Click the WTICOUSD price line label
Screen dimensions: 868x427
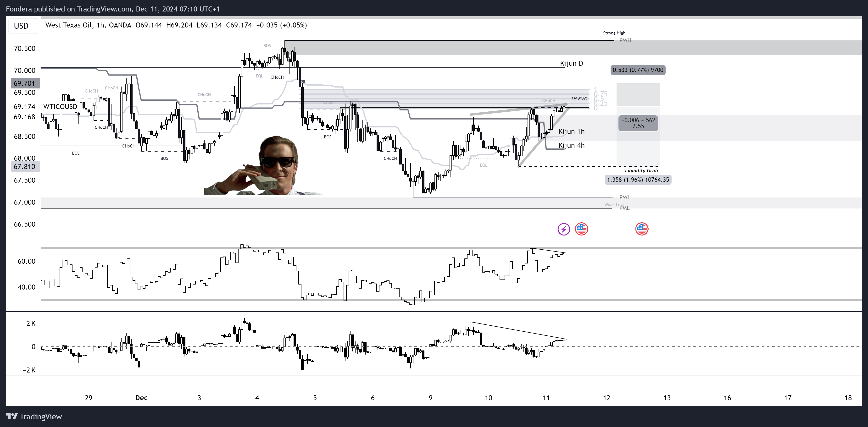(x=60, y=106)
